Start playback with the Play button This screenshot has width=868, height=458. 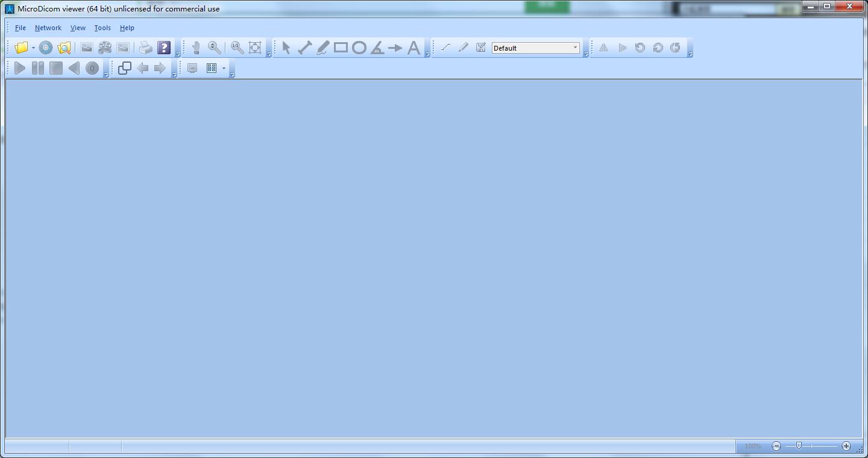pyautogui.click(x=19, y=68)
